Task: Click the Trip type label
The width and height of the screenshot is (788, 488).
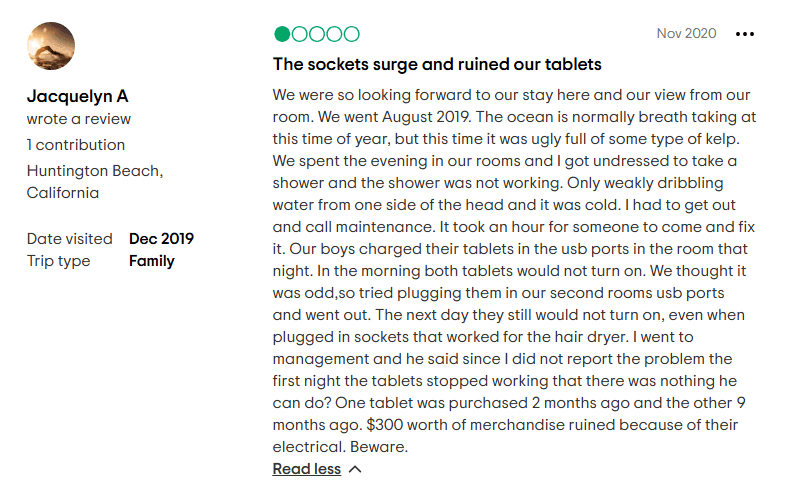Action: (x=58, y=261)
